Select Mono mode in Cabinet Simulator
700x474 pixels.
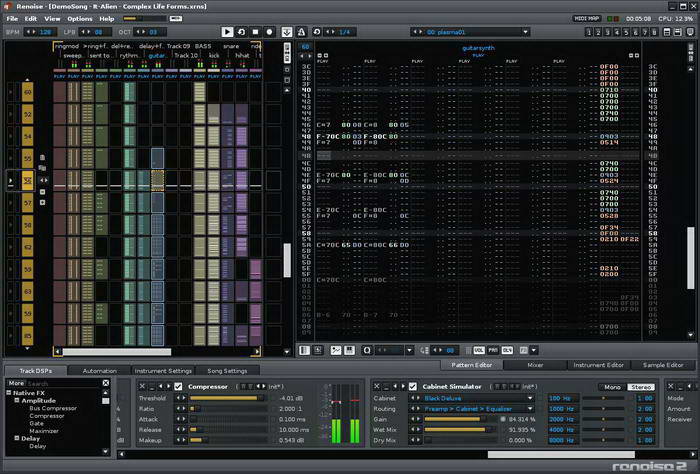pos(612,386)
